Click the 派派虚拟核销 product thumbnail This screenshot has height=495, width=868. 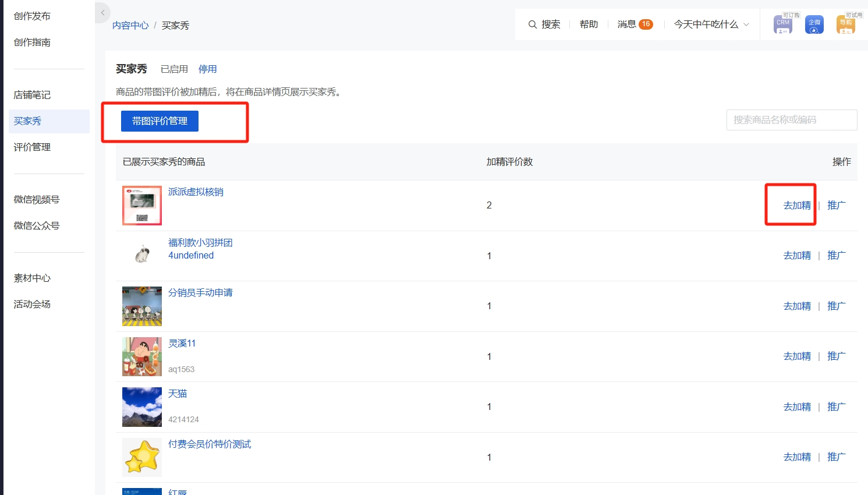click(x=142, y=206)
